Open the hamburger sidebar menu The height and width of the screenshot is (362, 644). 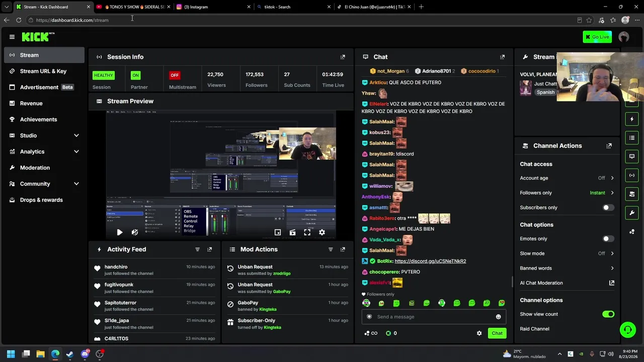click(x=12, y=37)
